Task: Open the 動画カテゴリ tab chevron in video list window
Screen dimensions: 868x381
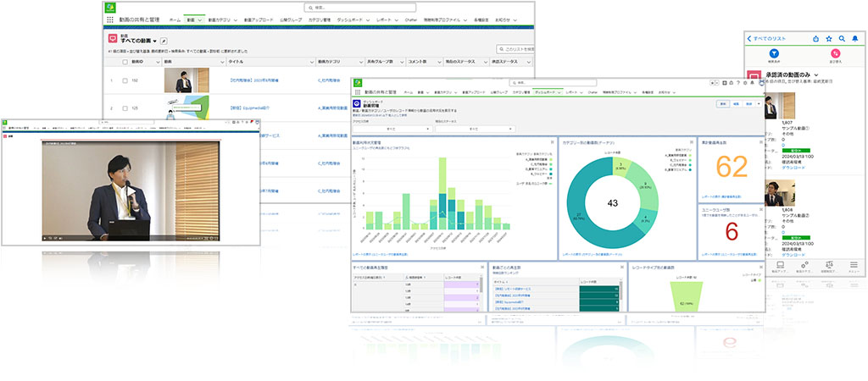Action: (236, 20)
